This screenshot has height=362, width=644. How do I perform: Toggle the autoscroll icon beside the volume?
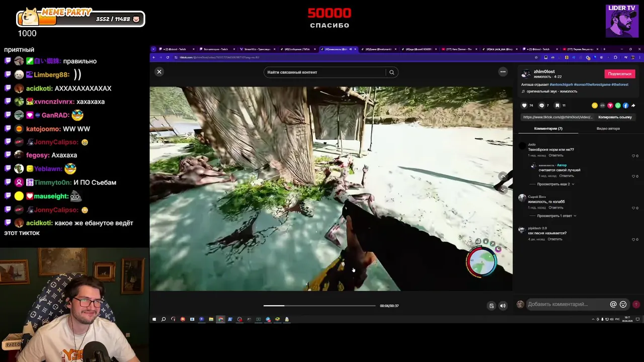[x=492, y=306]
